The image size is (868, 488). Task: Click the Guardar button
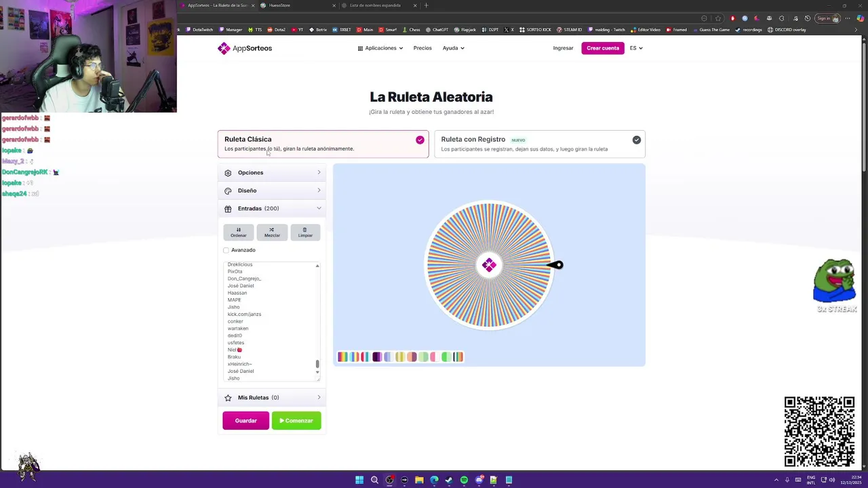pyautogui.click(x=245, y=421)
